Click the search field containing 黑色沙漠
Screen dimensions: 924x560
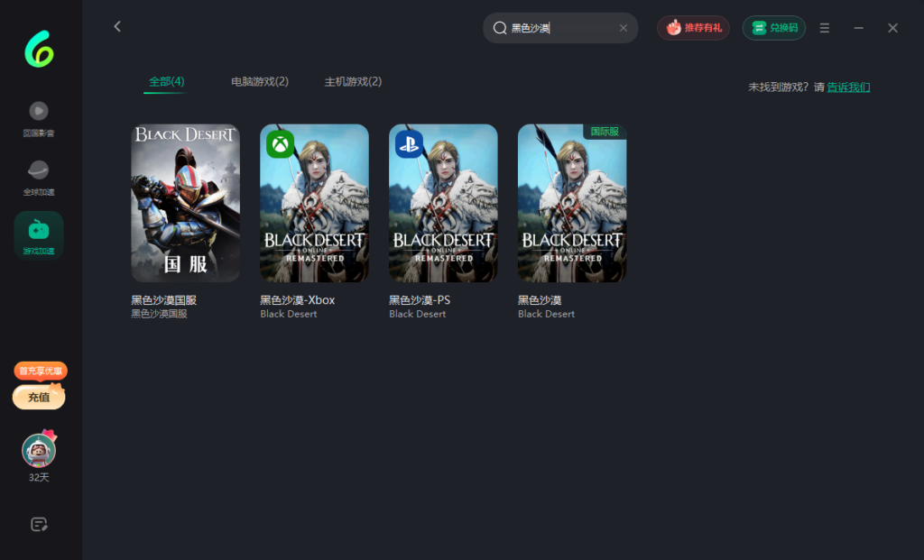[559, 28]
